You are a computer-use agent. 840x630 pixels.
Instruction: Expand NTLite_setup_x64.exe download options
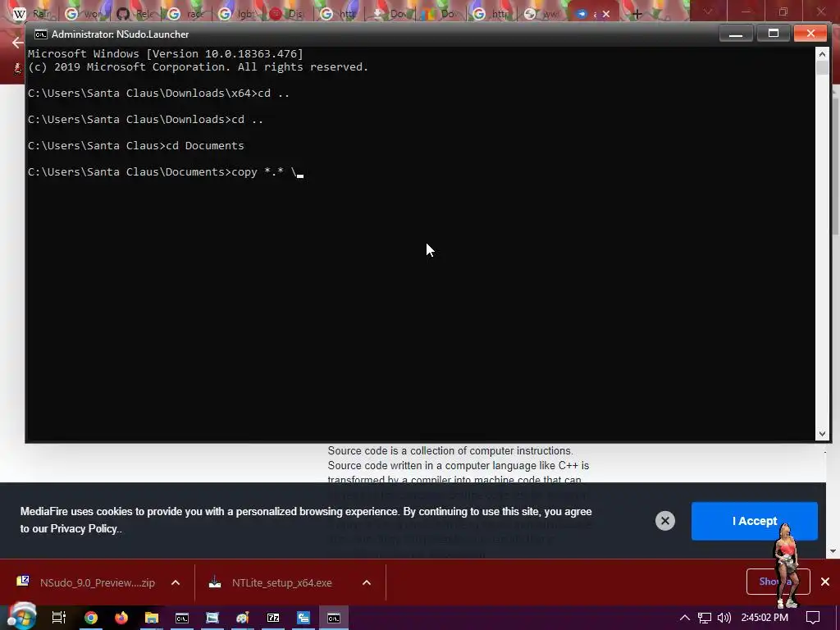pos(367,583)
